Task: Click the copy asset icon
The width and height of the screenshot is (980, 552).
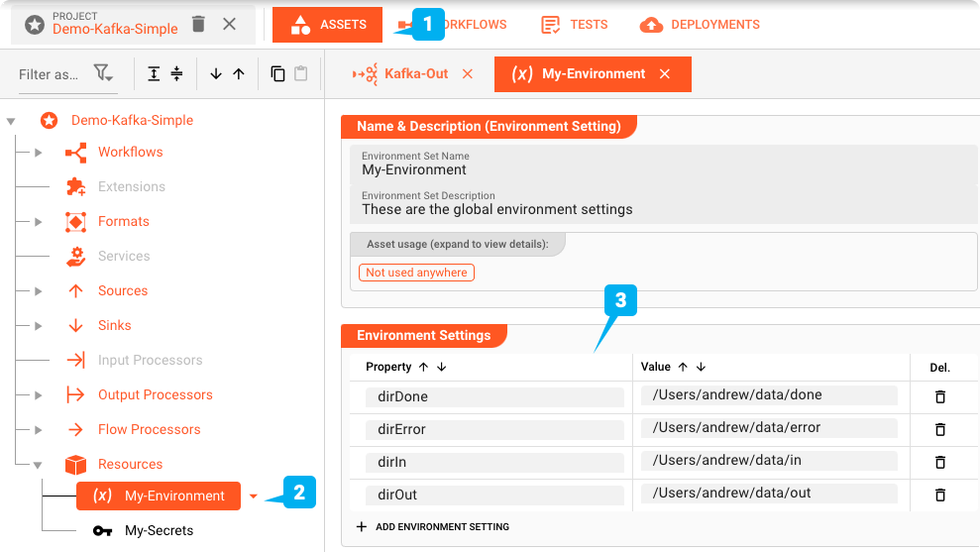Action: point(278,74)
